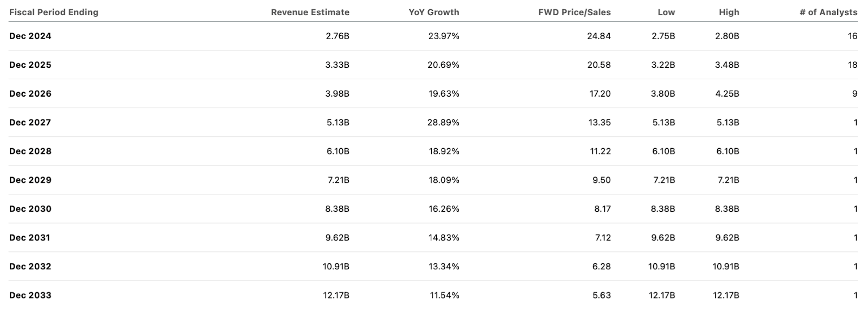Click the 18 analysts count cell

coord(852,65)
